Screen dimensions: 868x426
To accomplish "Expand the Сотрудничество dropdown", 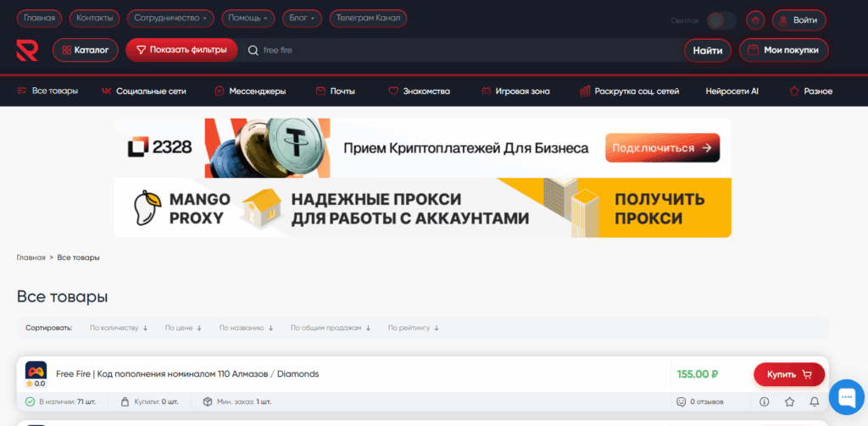I will point(170,19).
